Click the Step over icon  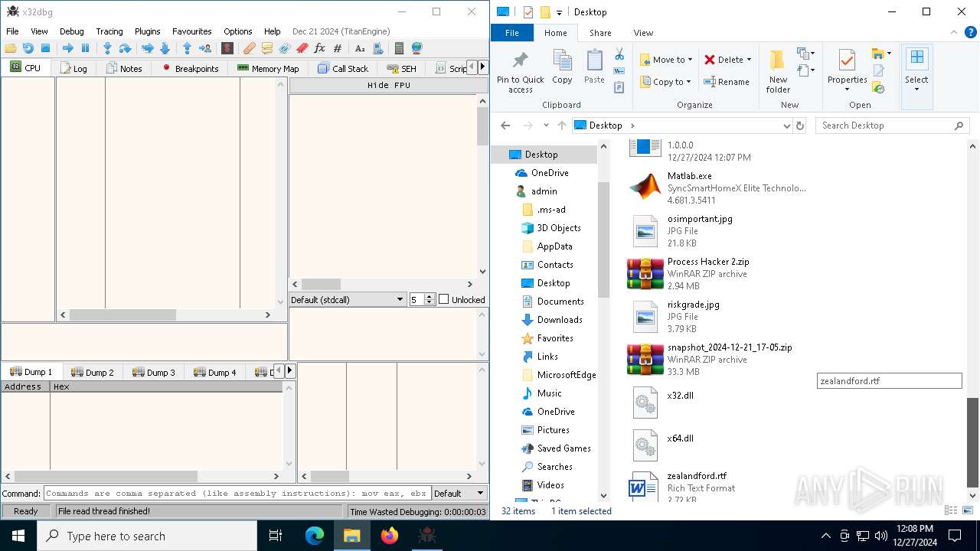coord(125,48)
